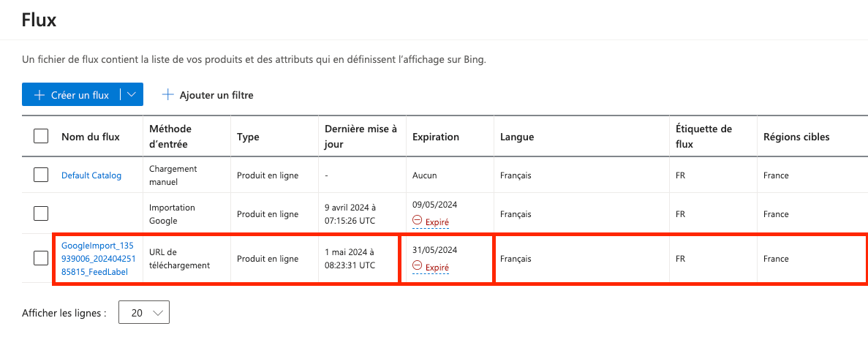This screenshot has height=337, width=868.
Task: Check the Importation Google row checkbox
Action: coord(41,213)
